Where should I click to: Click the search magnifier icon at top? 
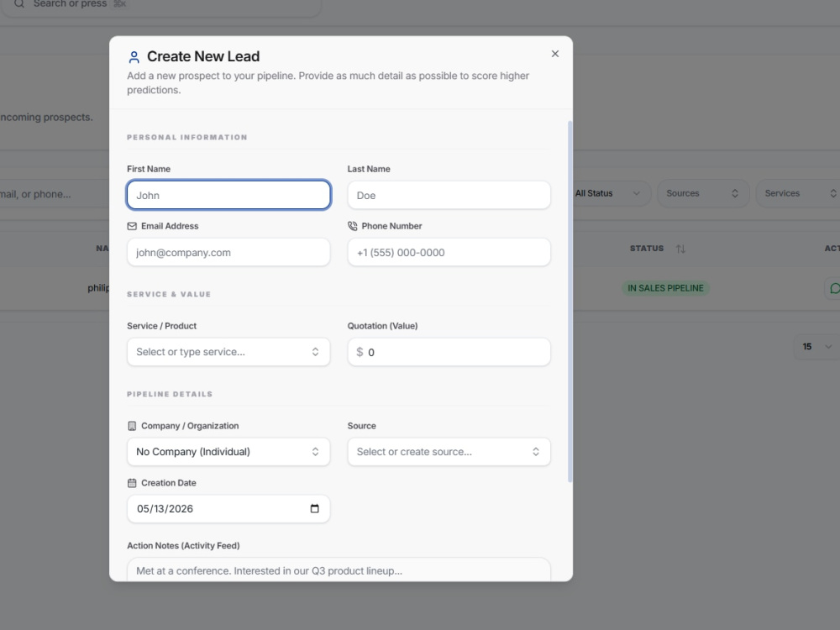[19, 3]
